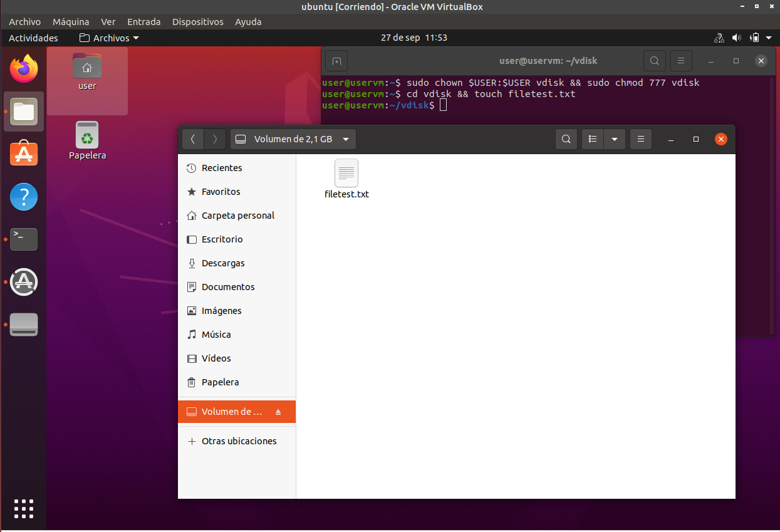Open the terminal hamburger menu
Screen dimensions: 780x532
pos(680,61)
